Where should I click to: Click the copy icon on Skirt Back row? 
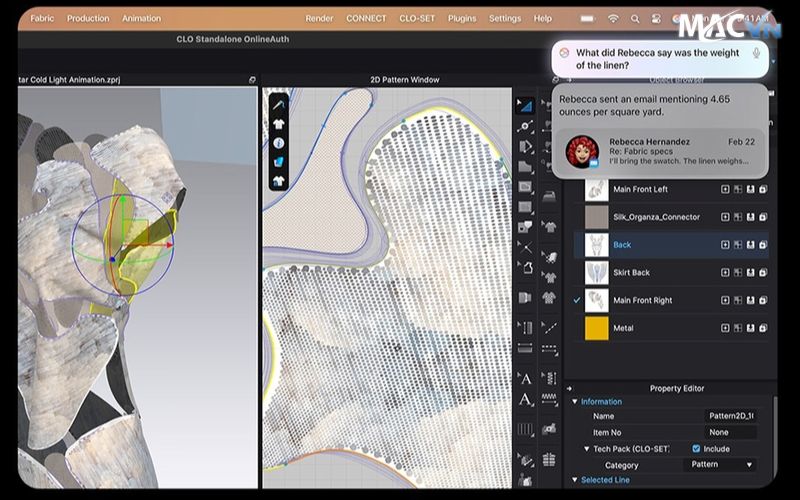[x=763, y=272]
